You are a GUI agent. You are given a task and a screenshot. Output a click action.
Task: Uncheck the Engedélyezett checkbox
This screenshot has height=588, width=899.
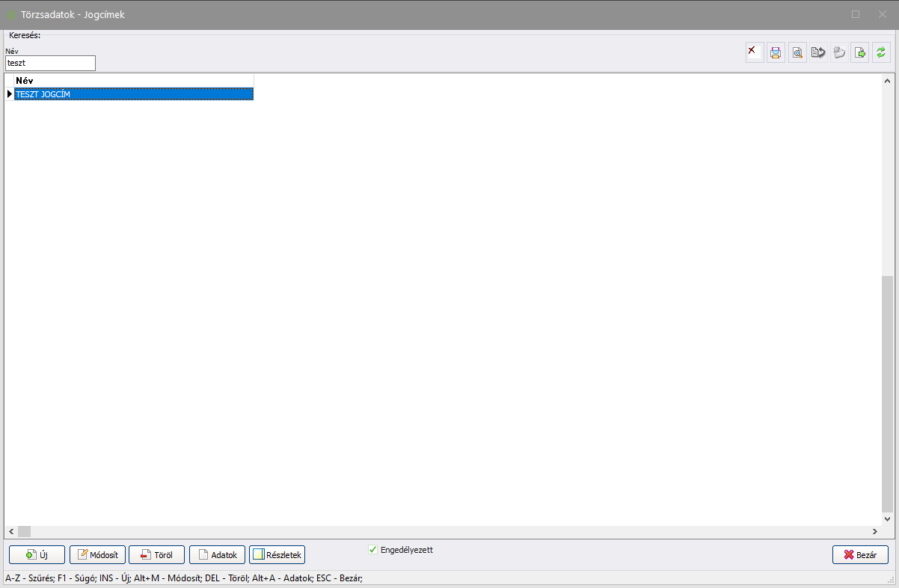(x=373, y=550)
